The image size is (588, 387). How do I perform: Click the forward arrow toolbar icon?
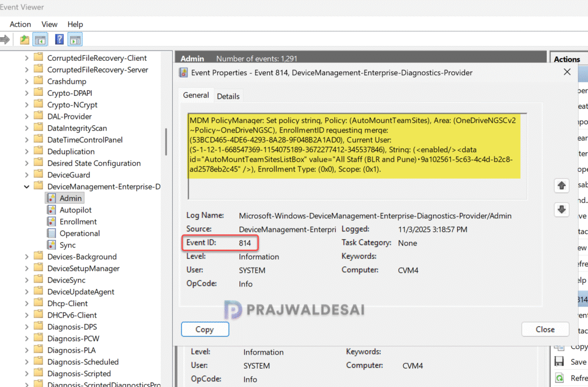[5, 40]
